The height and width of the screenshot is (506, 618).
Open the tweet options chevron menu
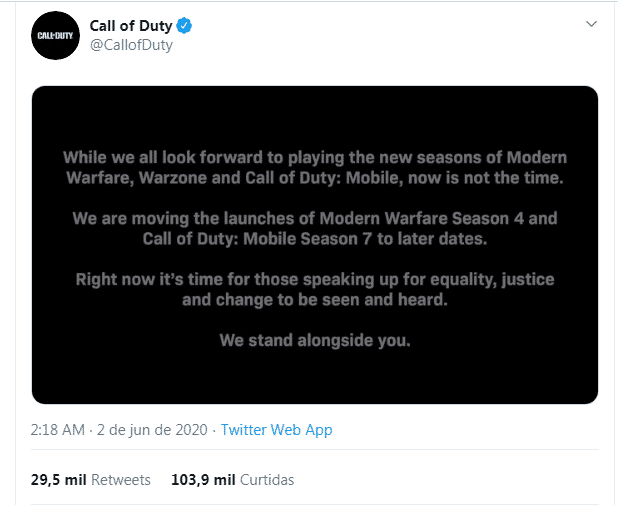(591, 24)
